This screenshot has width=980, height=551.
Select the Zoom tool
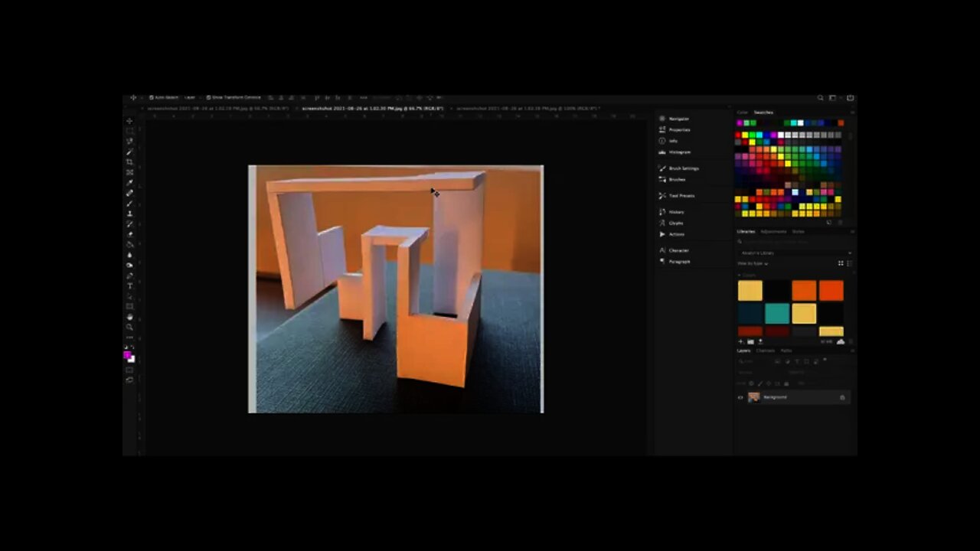click(129, 327)
